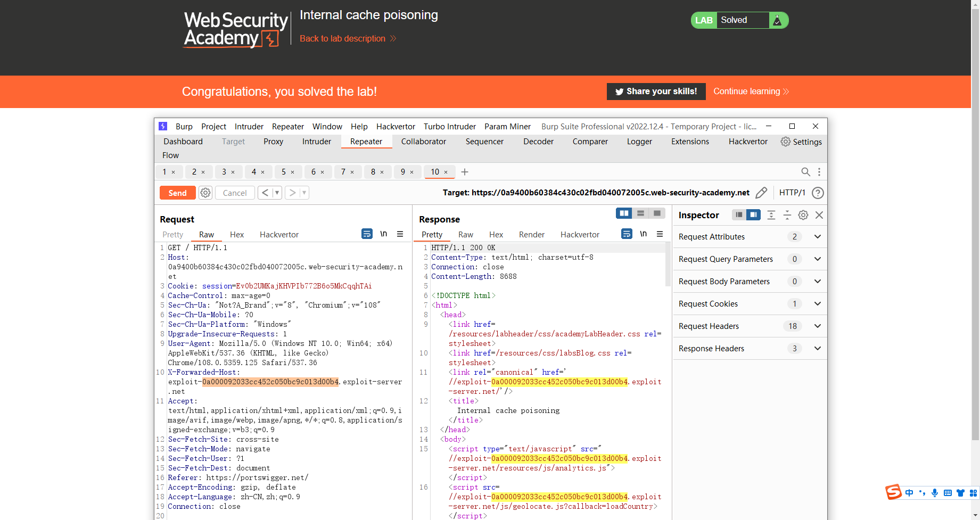
Task: Open the Turbo Intruder menu
Action: (x=450, y=127)
